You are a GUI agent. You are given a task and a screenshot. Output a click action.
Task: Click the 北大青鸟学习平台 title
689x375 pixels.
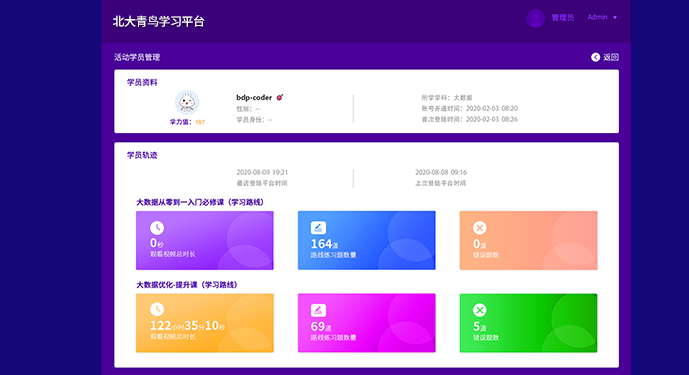tap(159, 22)
